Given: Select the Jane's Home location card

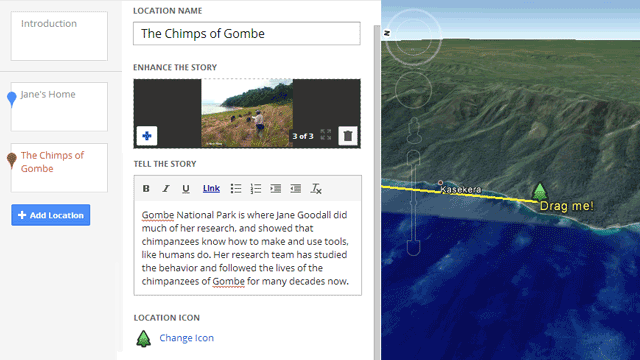Looking at the screenshot, I should [59, 107].
